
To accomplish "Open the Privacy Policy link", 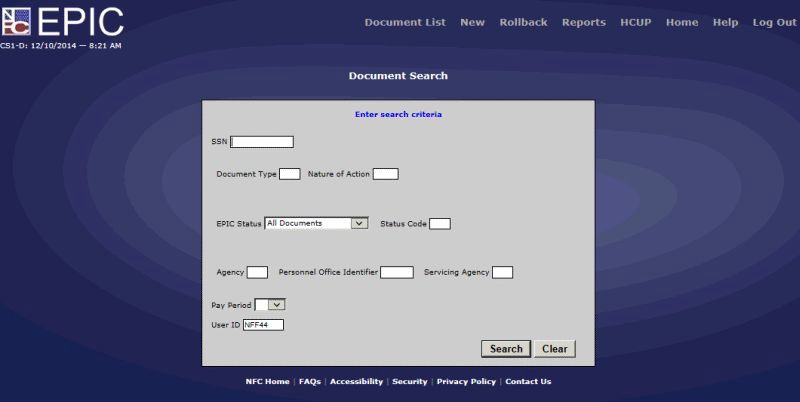I will (x=466, y=382).
